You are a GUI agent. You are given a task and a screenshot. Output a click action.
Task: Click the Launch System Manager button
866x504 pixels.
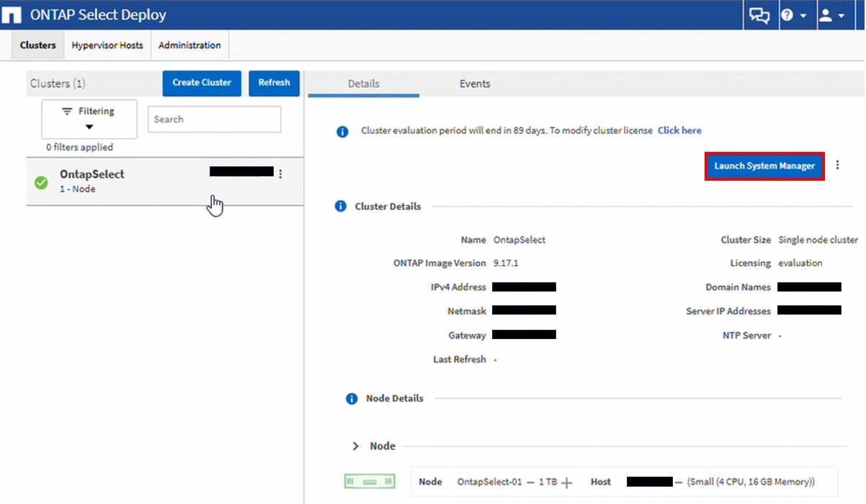pyautogui.click(x=764, y=166)
